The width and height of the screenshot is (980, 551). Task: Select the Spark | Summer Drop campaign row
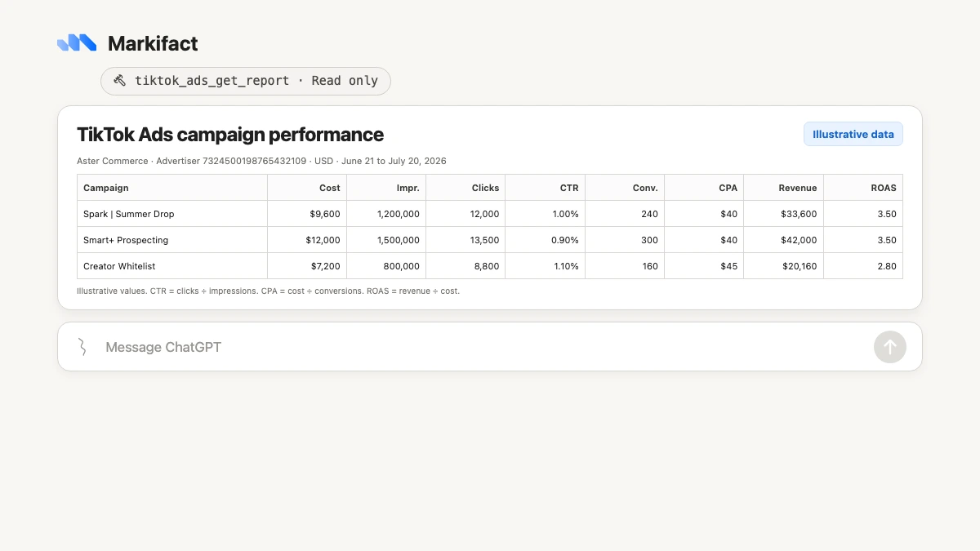490,214
